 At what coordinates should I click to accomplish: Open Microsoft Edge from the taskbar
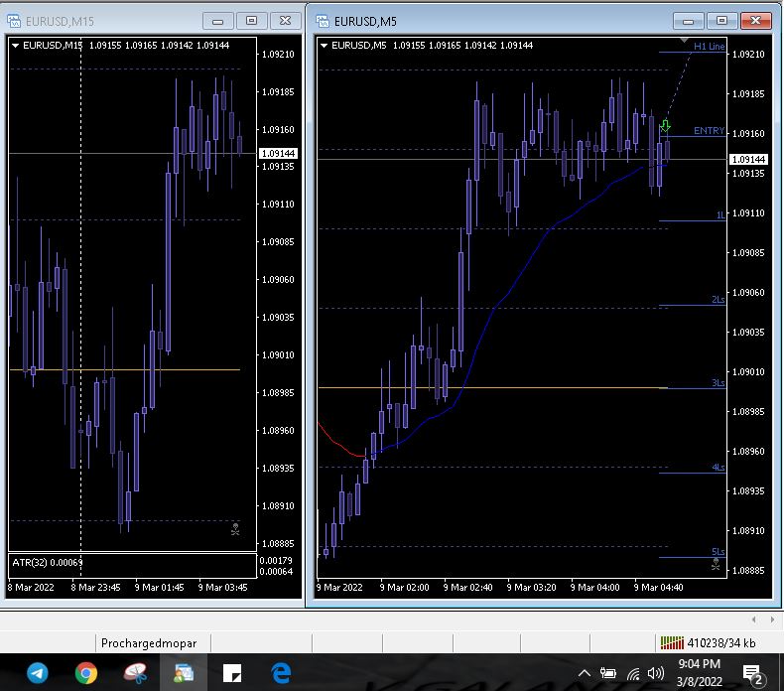pos(281,673)
